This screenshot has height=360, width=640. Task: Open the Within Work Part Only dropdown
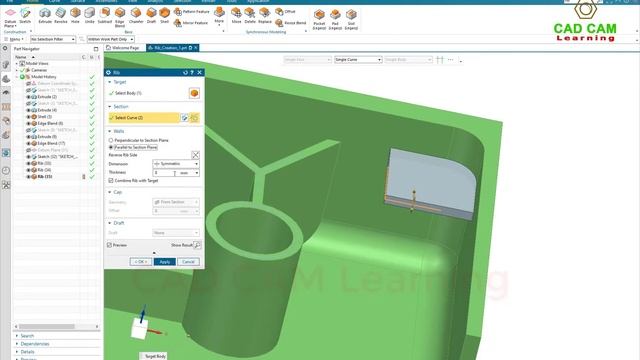tap(111, 39)
